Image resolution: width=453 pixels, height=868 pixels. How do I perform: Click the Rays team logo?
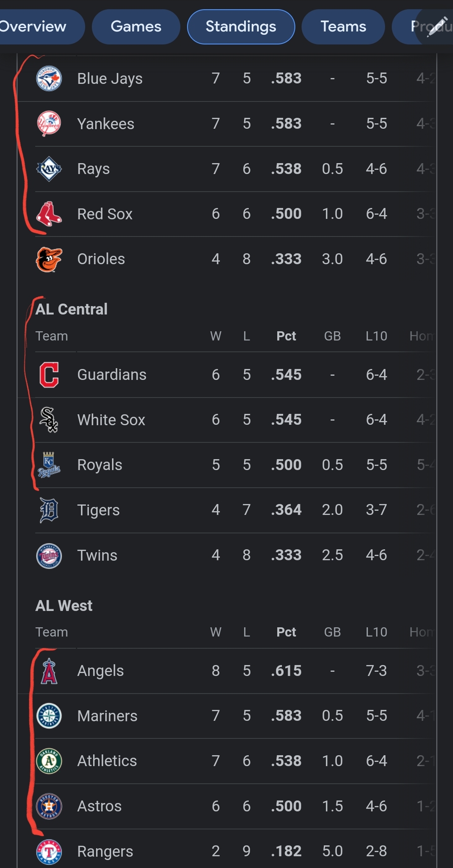(x=49, y=169)
